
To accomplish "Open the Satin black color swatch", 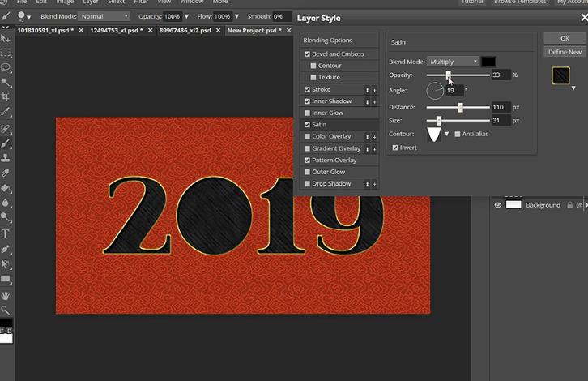I will 488,62.
